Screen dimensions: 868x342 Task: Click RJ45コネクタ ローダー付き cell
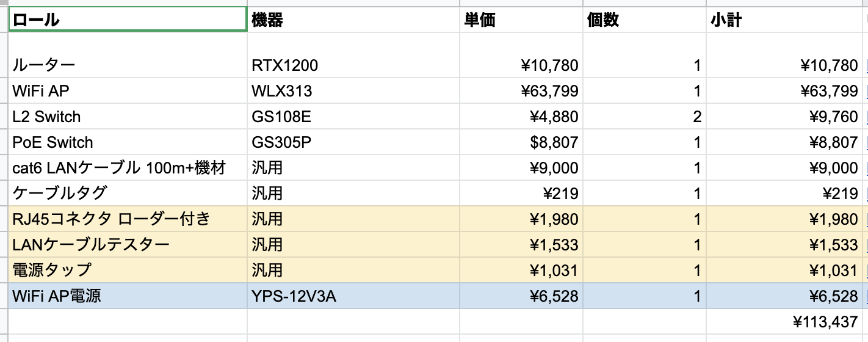point(128,219)
